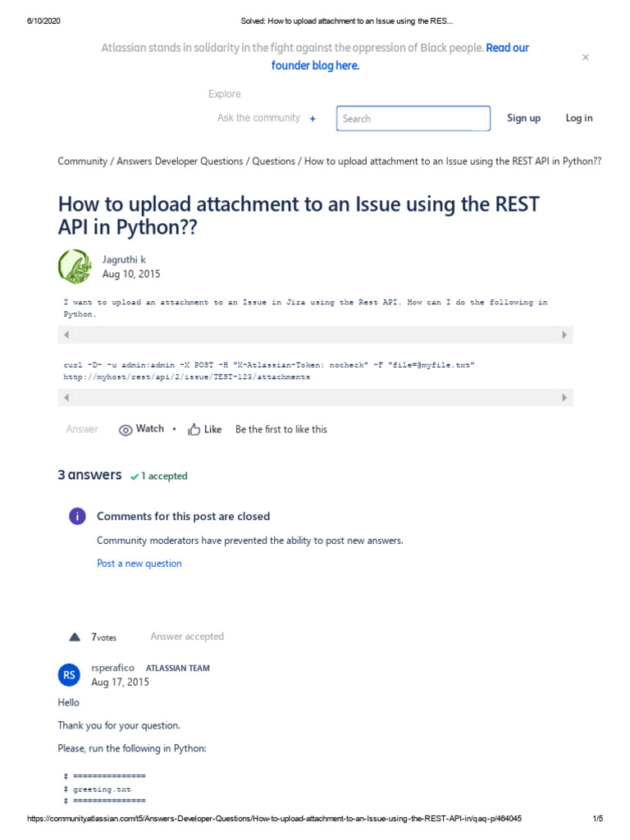630x840 pixels.
Task: Open the Read our founder blog here link
Action: [315, 66]
